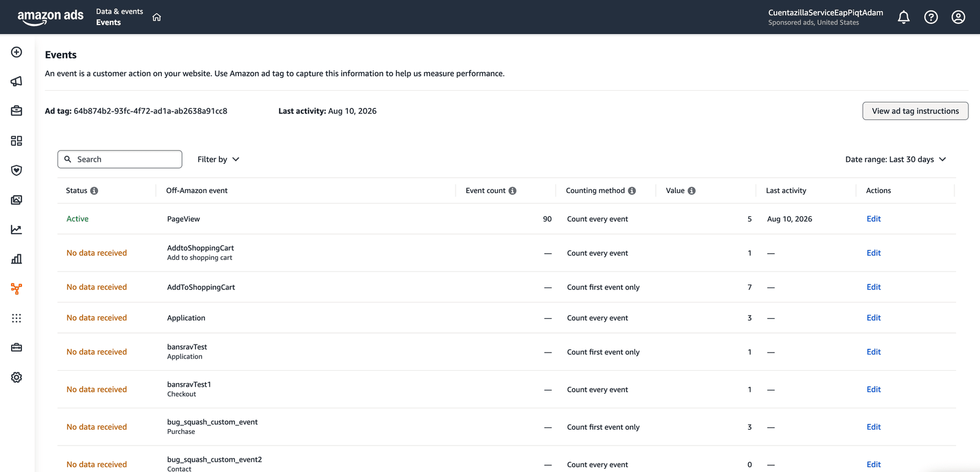Open the shield heart icon in sidebar
Screen dimensions: 980x472
(17, 170)
